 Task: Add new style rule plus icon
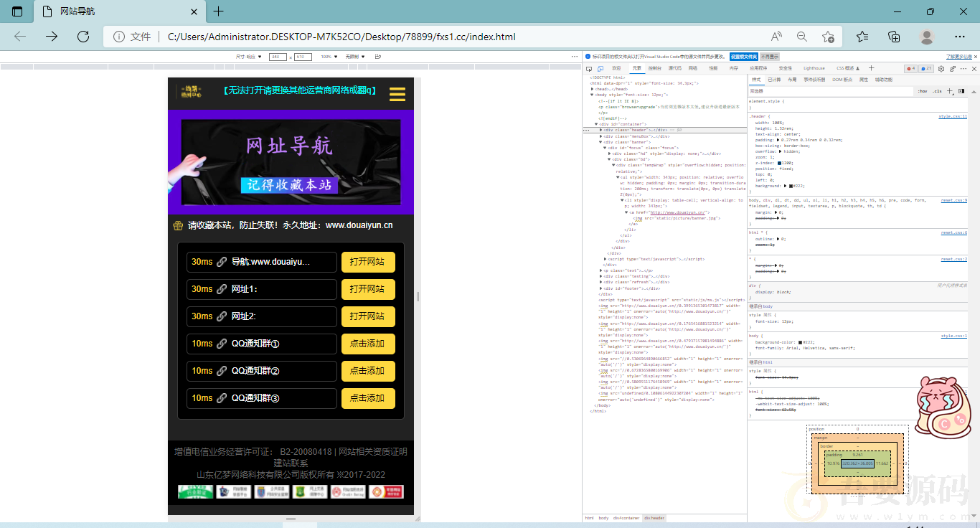(x=950, y=91)
